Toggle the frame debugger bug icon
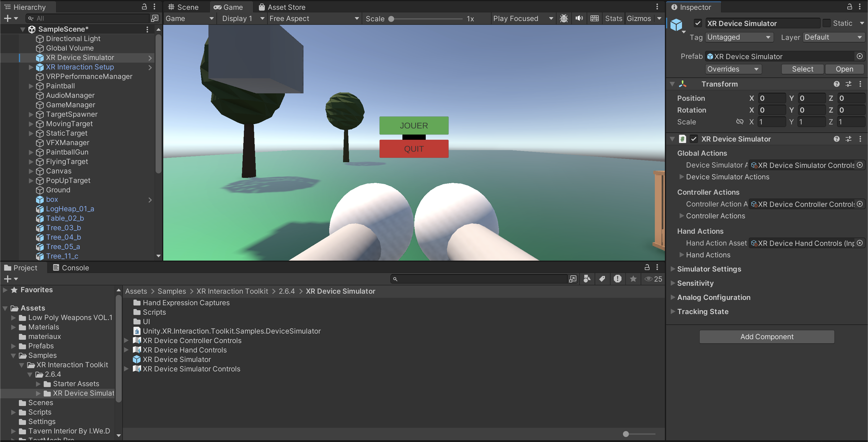This screenshot has width=868, height=442. [564, 19]
